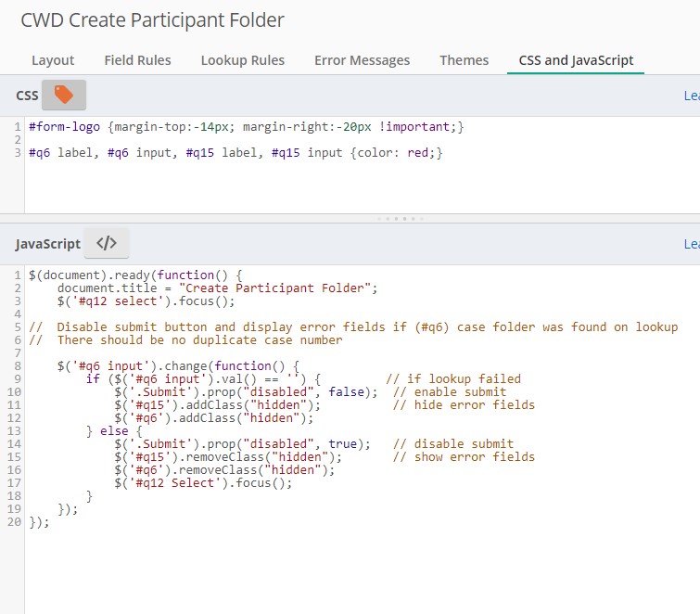Switch to the Field Rules tab
The image size is (700, 614).
(137, 60)
